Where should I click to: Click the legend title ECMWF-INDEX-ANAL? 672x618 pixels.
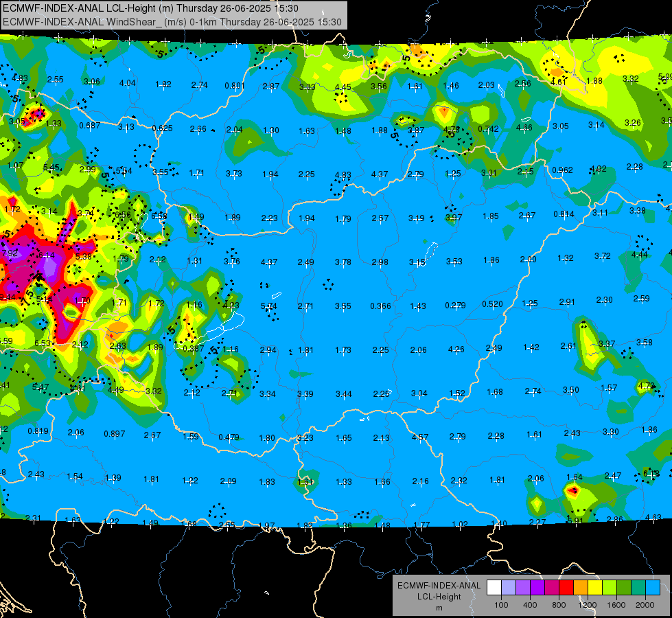tap(439, 586)
